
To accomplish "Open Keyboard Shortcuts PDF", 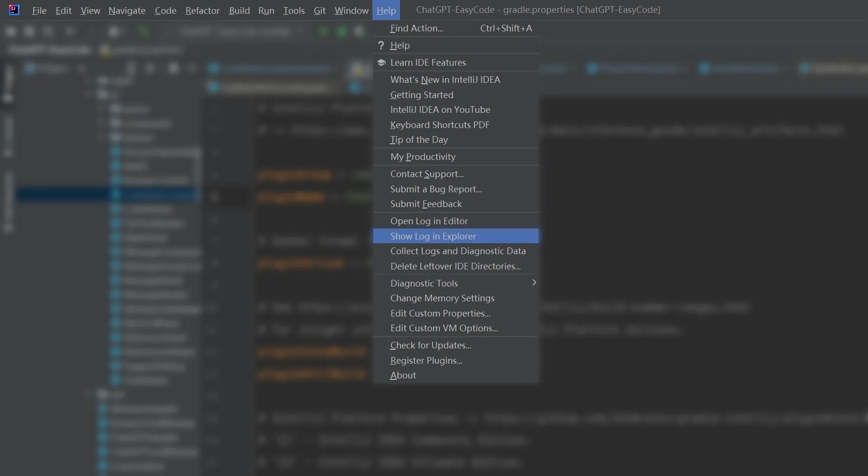I will tap(456, 125).
